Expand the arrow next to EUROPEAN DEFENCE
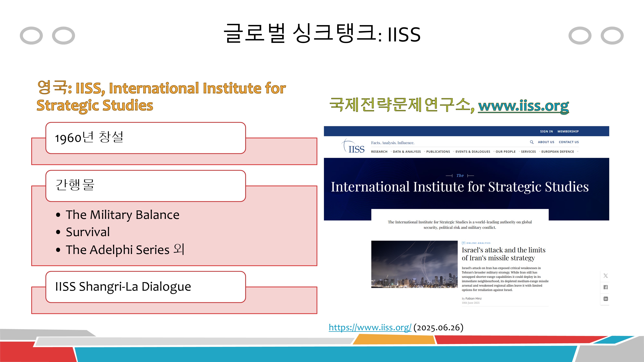Image resolution: width=644 pixels, height=362 pixels. (x=578, y=151)
